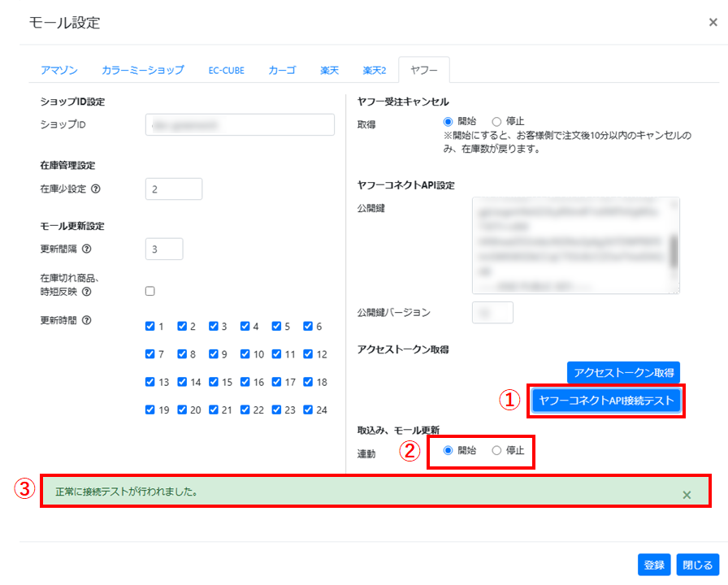
Task: Switch to the 楽天 tab
Action: click(x=329, y=70)
